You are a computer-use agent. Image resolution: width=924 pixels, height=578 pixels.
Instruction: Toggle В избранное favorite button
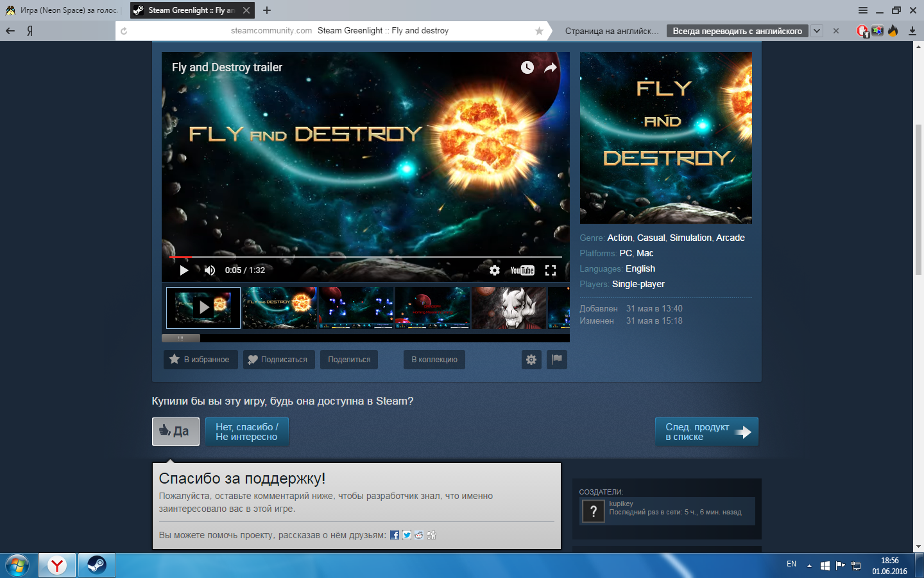tap(200, 360)
